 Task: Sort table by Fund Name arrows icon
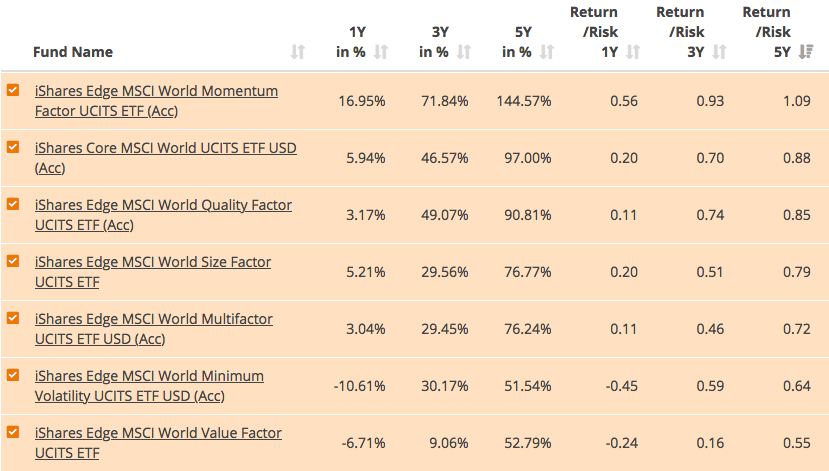point(297,52)
